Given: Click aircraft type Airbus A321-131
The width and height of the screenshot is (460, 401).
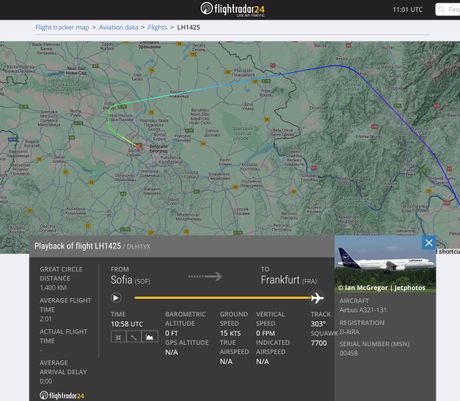Looking at the screenshot, I should (363, 310).
